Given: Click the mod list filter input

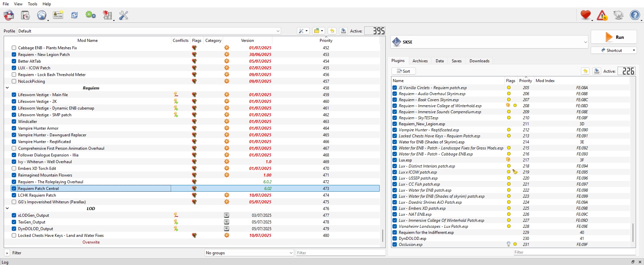Looking at the screenshot, I should click(340, 253).
